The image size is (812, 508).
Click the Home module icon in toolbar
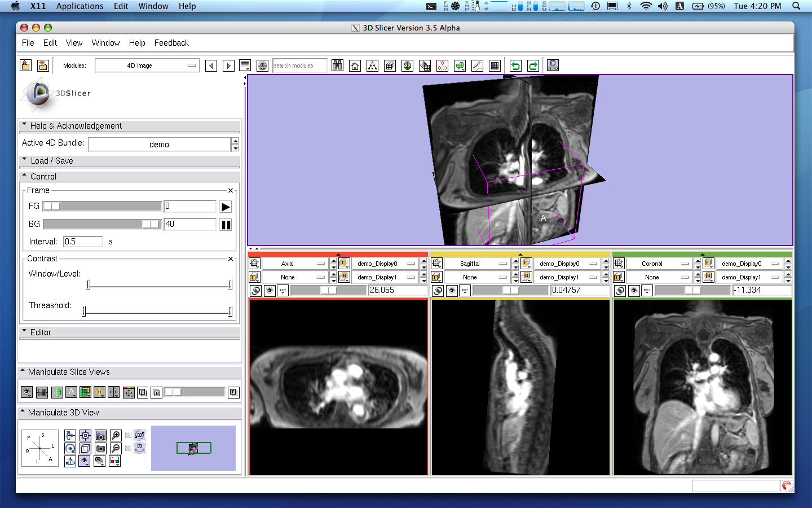[355, 66]
